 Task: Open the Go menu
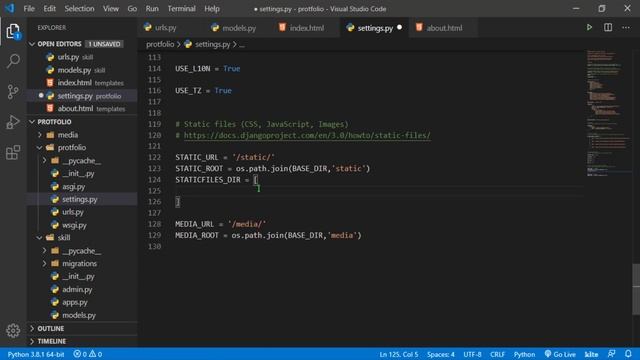[x=132, y=9]
